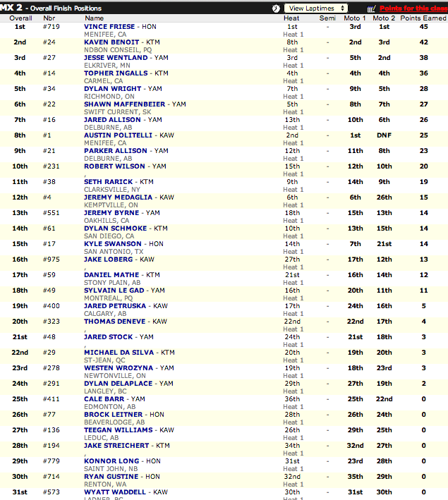Open the Points for this class link
The height and width of the screenshot is (500, 448).
coord(411,8)
